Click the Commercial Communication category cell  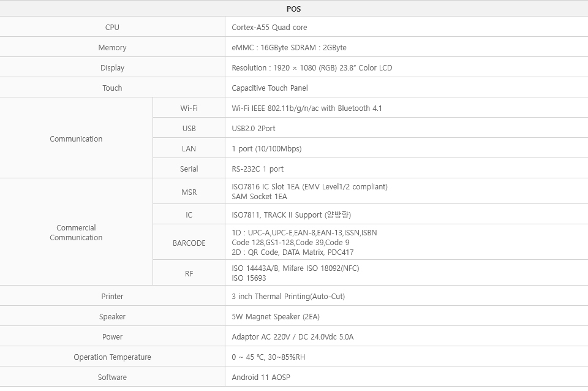[76, 233]
